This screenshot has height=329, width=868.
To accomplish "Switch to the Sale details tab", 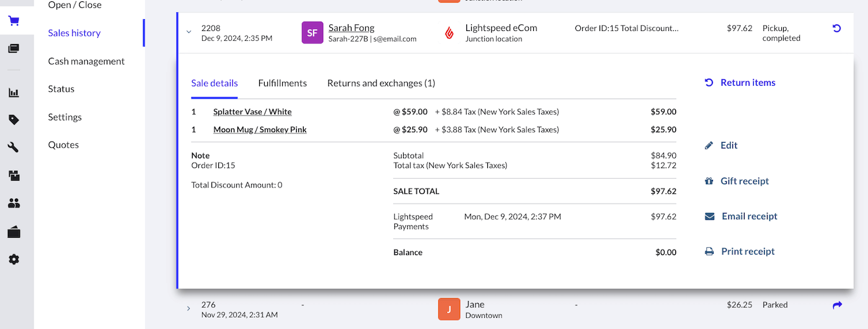I will tap(215, 83).
